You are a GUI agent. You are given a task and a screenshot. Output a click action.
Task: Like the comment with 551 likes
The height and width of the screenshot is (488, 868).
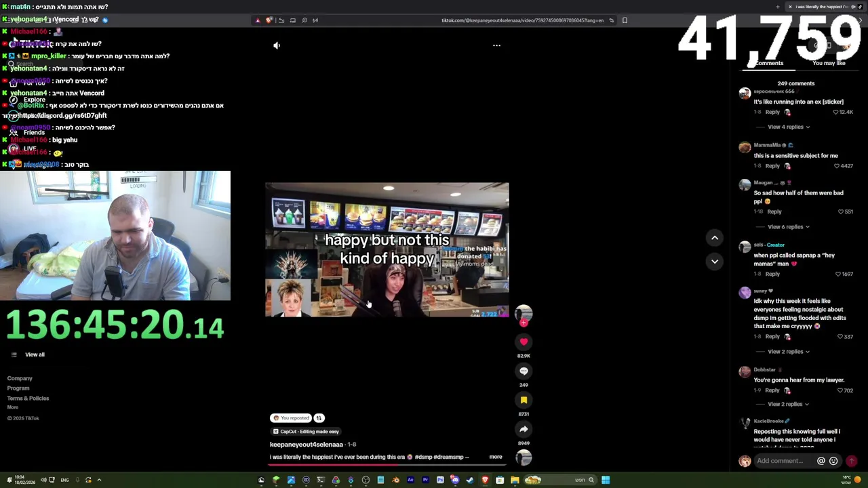[x=841, y=211]
